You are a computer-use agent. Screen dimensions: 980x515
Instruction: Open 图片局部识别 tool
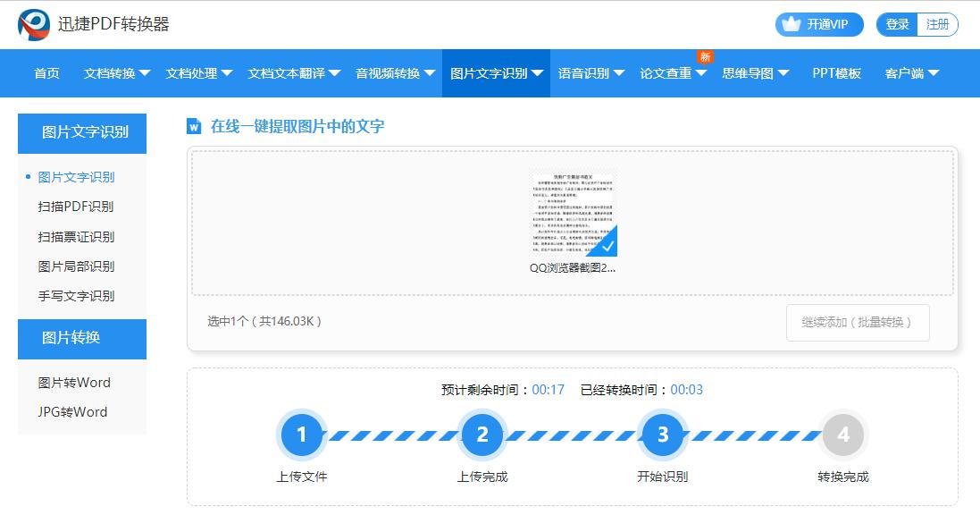[x=75, y=266]
